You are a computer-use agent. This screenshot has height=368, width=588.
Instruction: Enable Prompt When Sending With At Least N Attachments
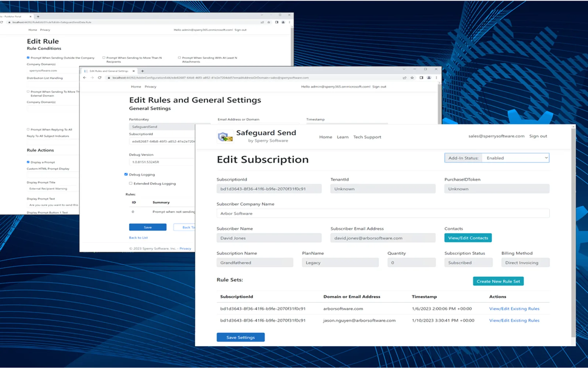tap(179, 57)
